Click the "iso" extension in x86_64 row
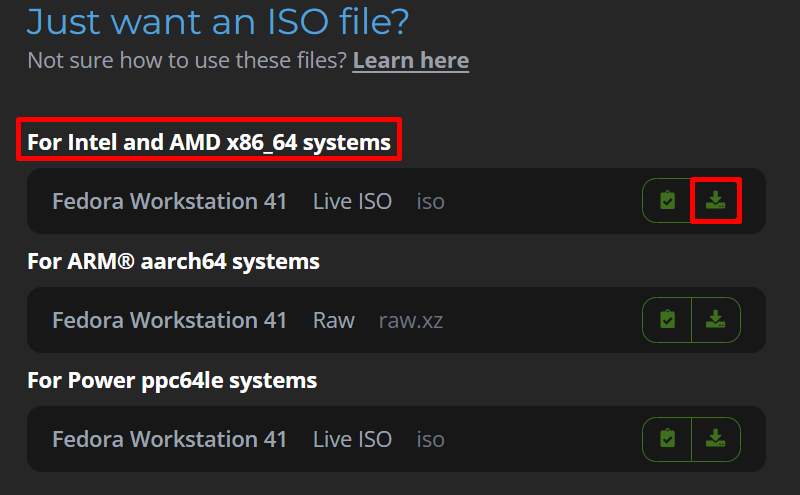Image resolution: width=800 pixels, height=495 pixels. tap(431, 202)
